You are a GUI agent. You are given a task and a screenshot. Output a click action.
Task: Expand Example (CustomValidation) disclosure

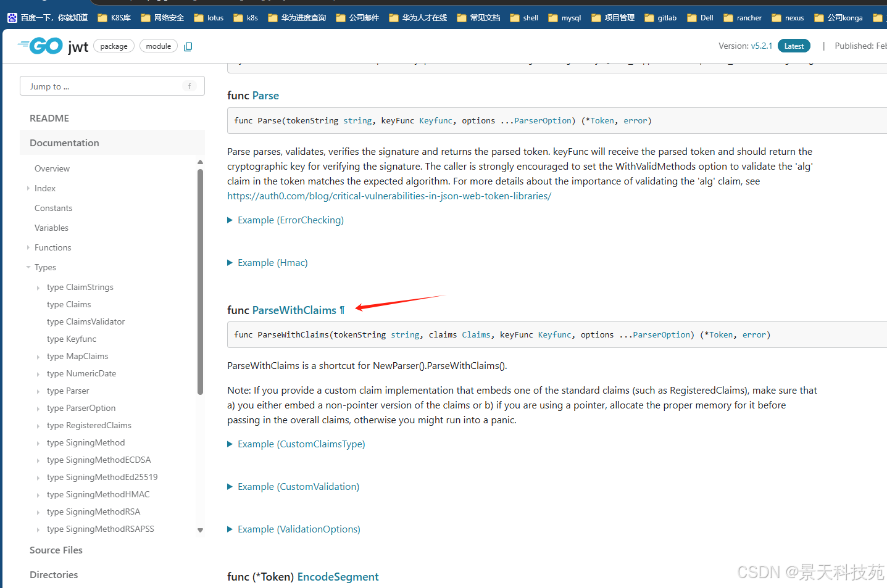[x=293, y=487]
